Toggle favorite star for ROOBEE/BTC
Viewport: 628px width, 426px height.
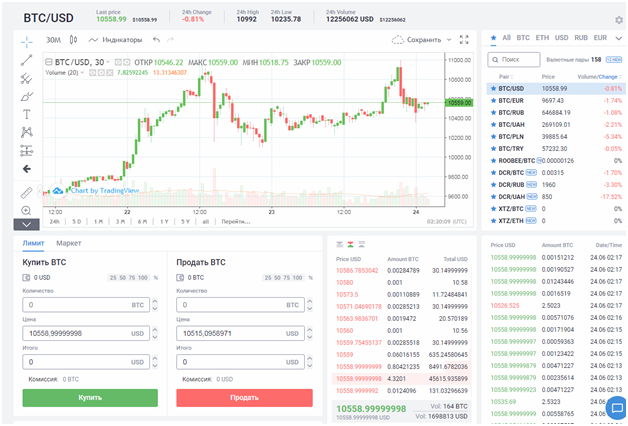pos(493,161)
